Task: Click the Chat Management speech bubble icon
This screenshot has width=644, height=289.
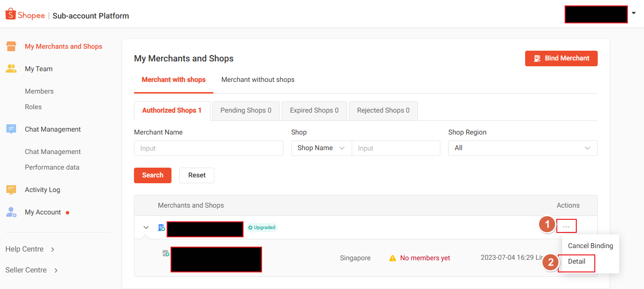Action: (x=11, y=129)
